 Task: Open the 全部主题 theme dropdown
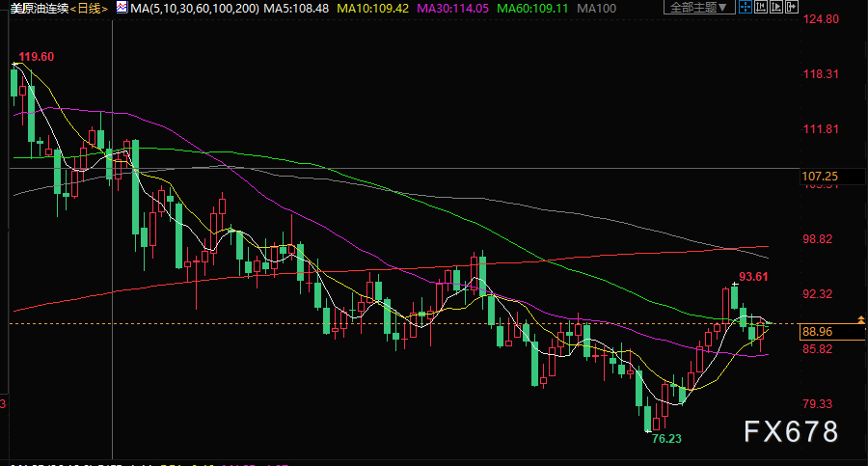(696, 8)
